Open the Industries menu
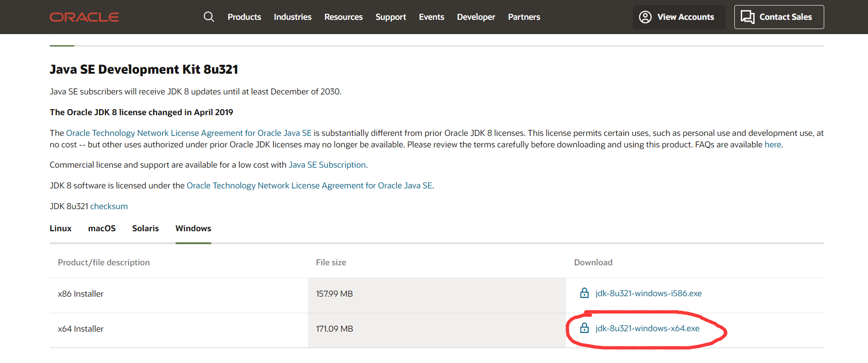 coord(293,17)
